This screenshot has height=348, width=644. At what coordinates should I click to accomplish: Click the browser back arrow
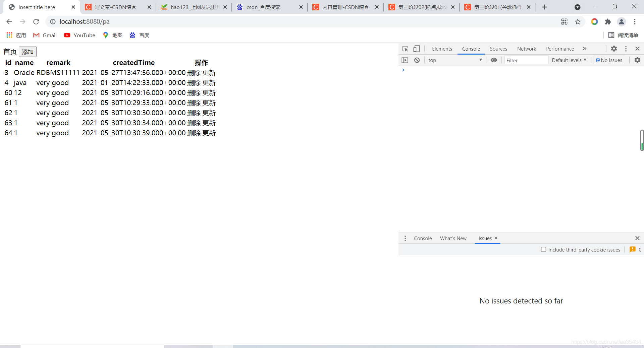9,22
